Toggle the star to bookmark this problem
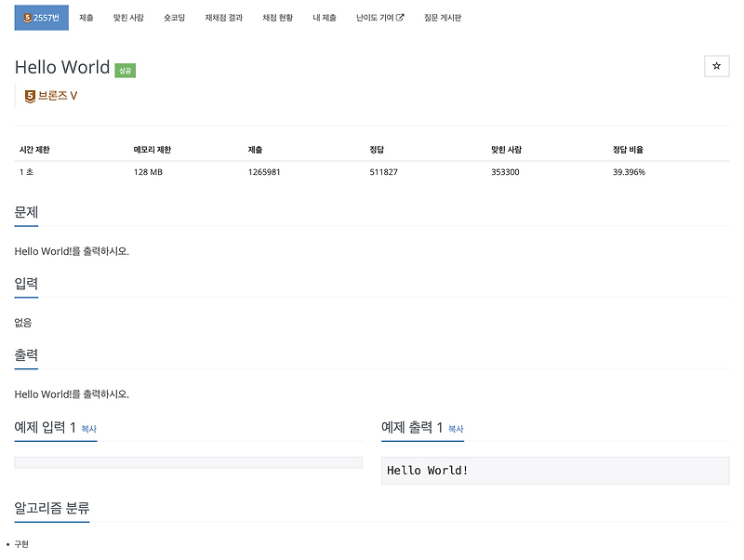This screenshot has height=560, width=744. tap(716, 66)
